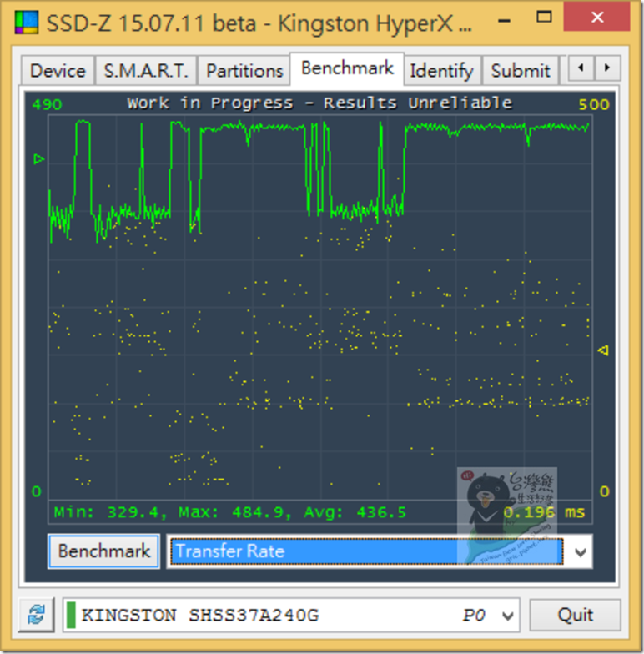The height and width of the screenshot is (654, 644).
Task: Click the yellow right axis marker triangle
Action: [x=603, y=350]
